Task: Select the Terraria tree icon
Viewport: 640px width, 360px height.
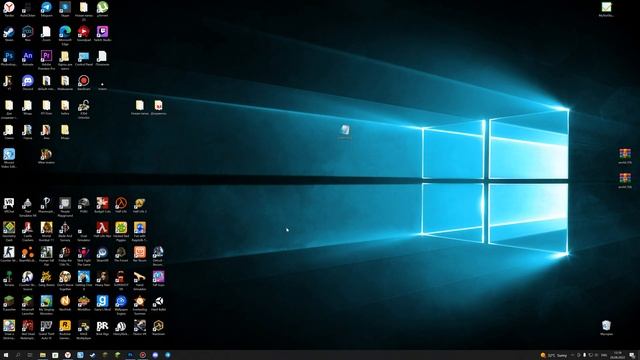Action: pyautogui.click(x=9, y=277)
